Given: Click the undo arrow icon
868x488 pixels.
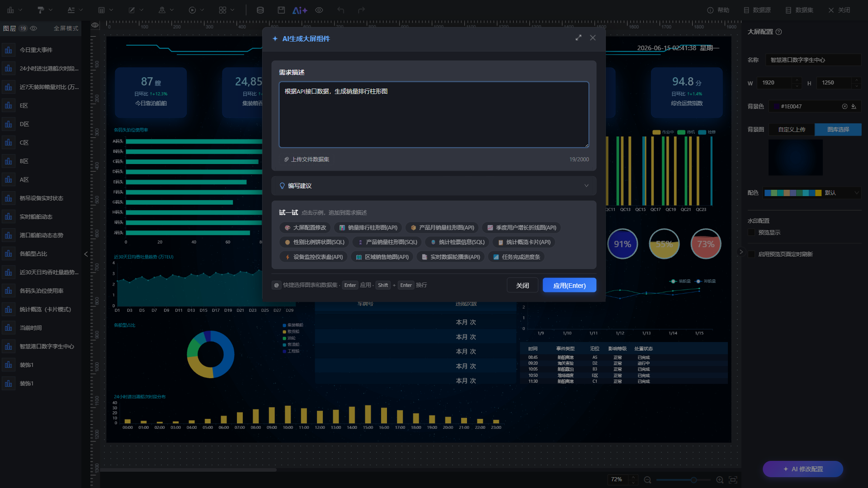Looking at the screenshot, I should coord(341,10).
